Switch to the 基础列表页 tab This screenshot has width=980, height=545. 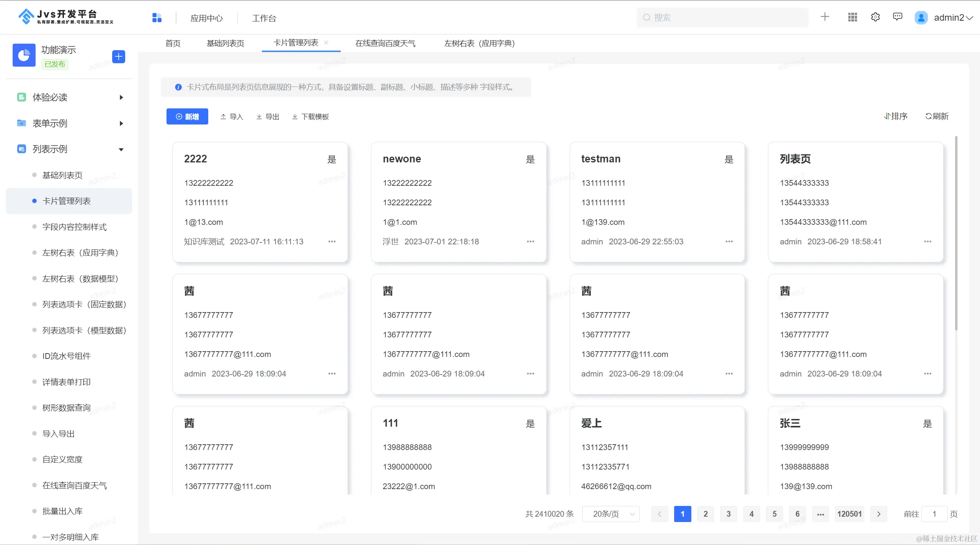(225, 43)
